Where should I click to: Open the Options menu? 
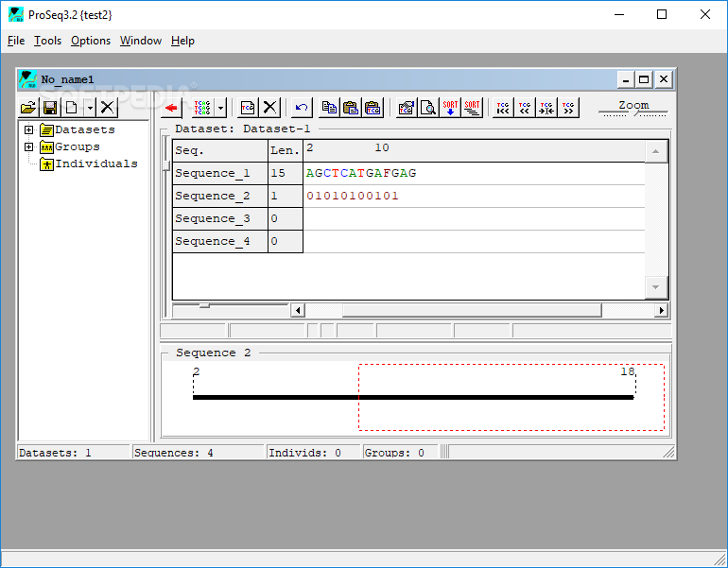click(91, 41)
